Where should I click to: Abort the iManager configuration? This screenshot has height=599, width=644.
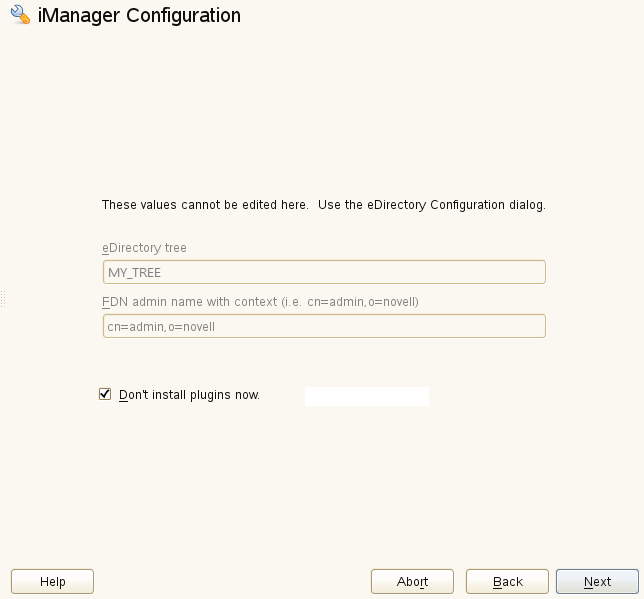pyautogui.click(x=412, y=581)
